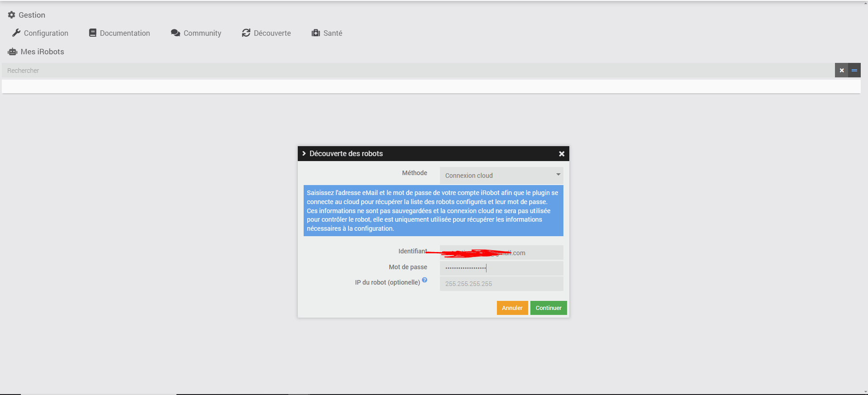Image resolution: width=868 pixels, height=395 pixels.
Task: Open the Community link
Action: (196, 33)
